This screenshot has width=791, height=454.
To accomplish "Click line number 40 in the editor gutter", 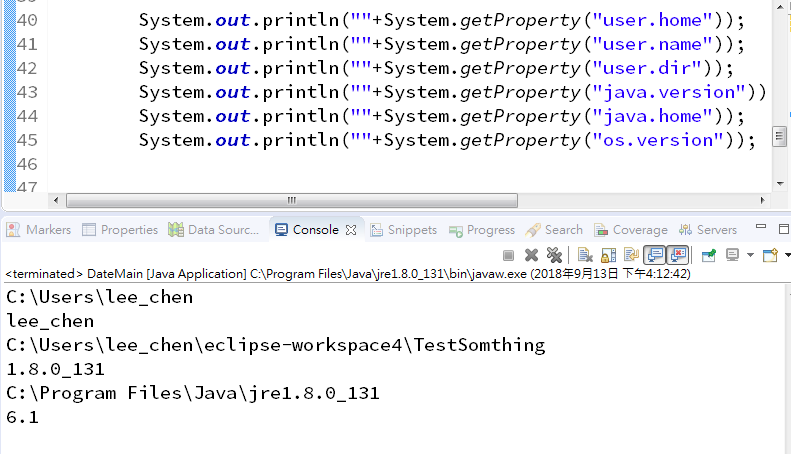I will tap(27, 20).
